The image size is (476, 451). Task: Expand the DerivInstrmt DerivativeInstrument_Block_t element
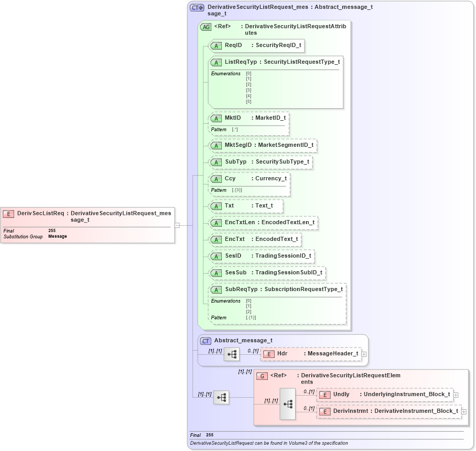tap(463, 411)
